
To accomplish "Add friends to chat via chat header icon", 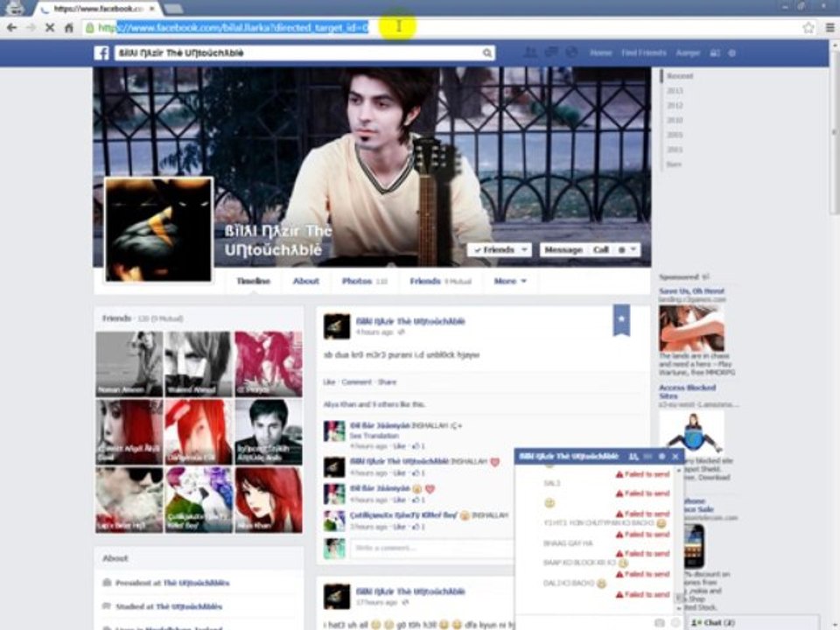I will click(633, 457).
